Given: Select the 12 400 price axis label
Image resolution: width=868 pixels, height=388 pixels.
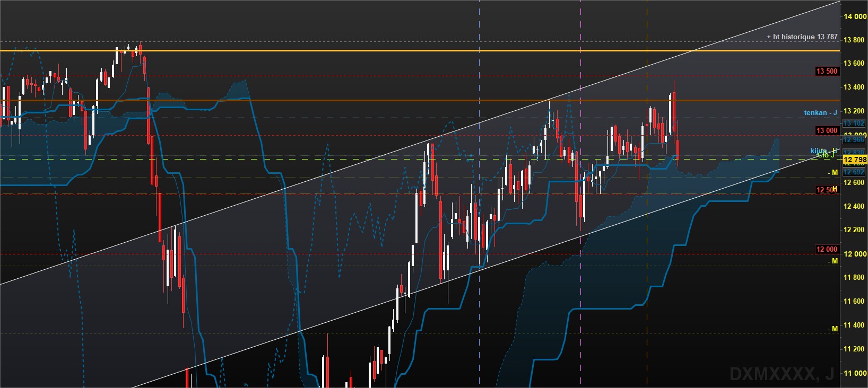Looking at the screenshot, I should (x=854, y=206).
